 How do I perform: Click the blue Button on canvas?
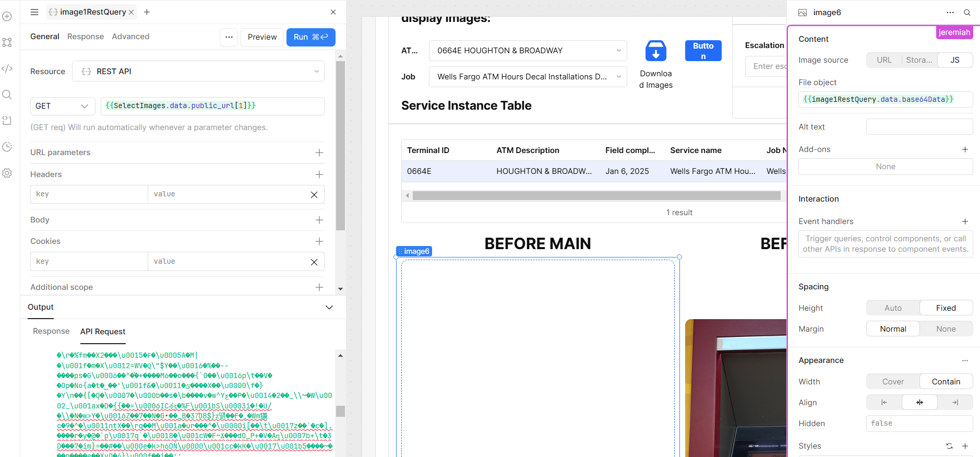tap(703, 51)
